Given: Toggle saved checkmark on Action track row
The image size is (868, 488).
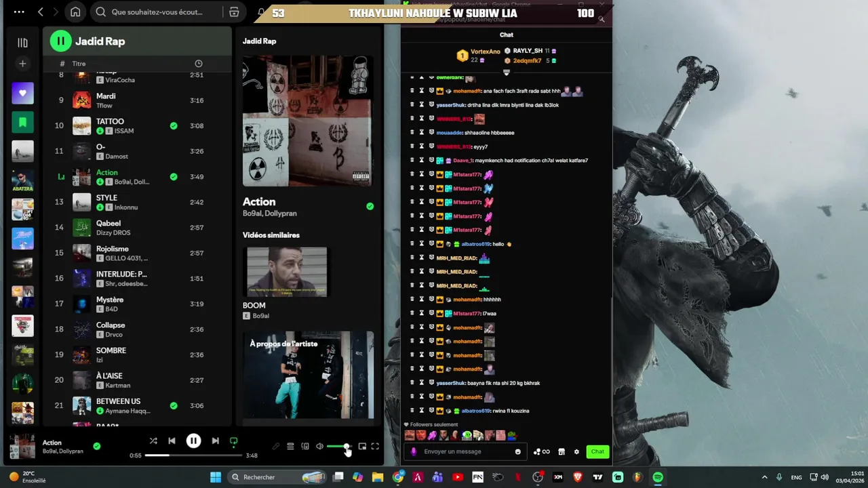Looking at the screenshot, I should [174, 176].
